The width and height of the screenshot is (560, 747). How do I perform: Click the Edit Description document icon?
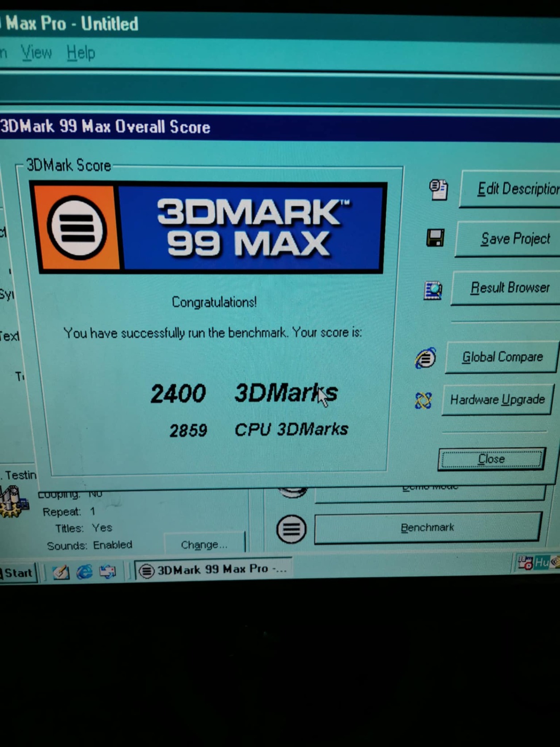tap(438, 189)
